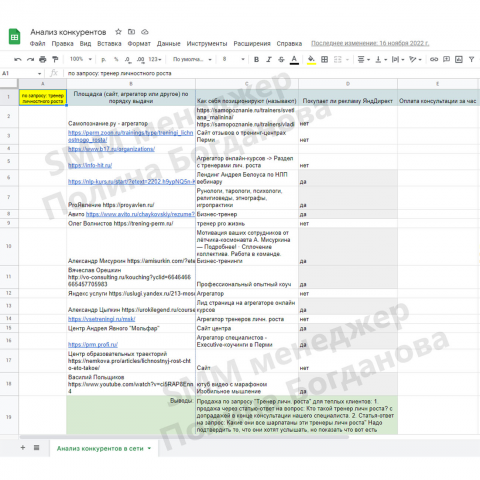Format as percent
This screenshot has width=480, height=480.
(x=116, y=59)
